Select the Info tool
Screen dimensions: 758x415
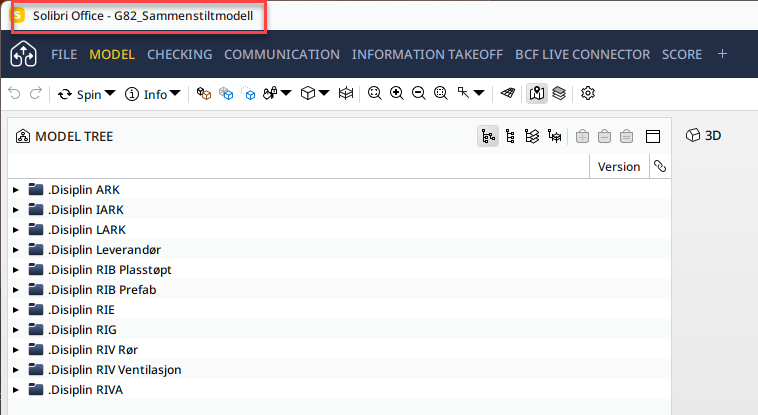[146, 94]
